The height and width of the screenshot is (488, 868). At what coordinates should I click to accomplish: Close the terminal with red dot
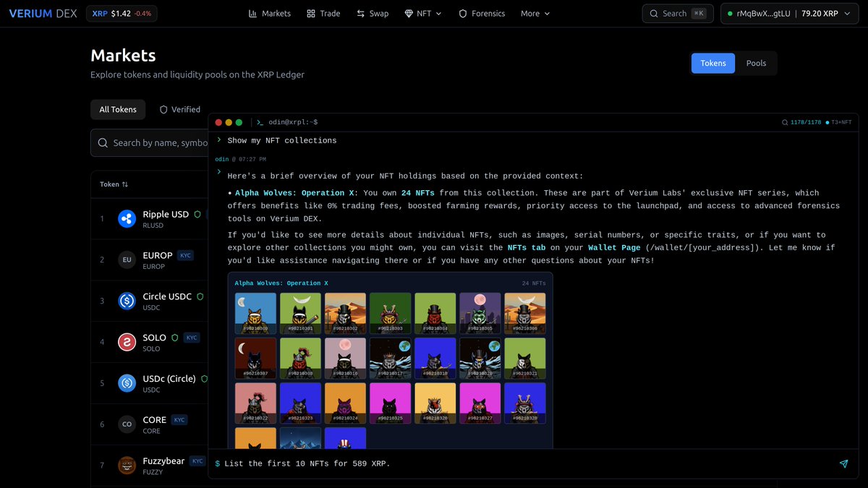click(218, 122)
